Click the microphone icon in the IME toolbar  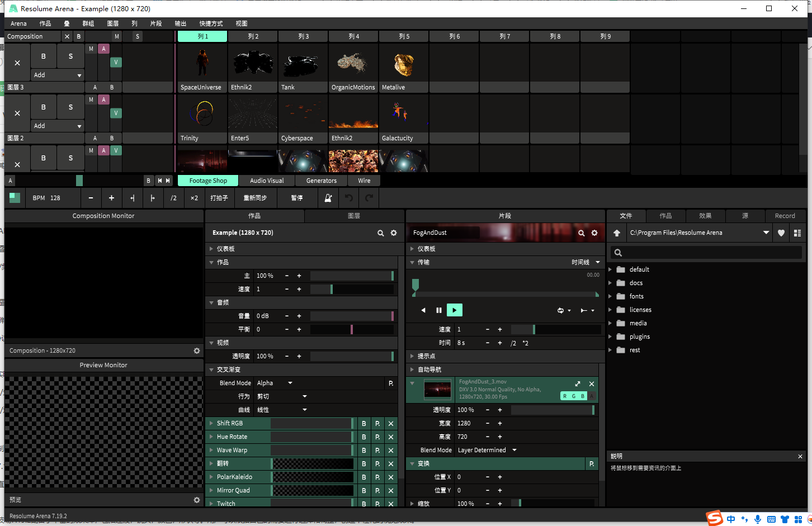coord(758,519)
